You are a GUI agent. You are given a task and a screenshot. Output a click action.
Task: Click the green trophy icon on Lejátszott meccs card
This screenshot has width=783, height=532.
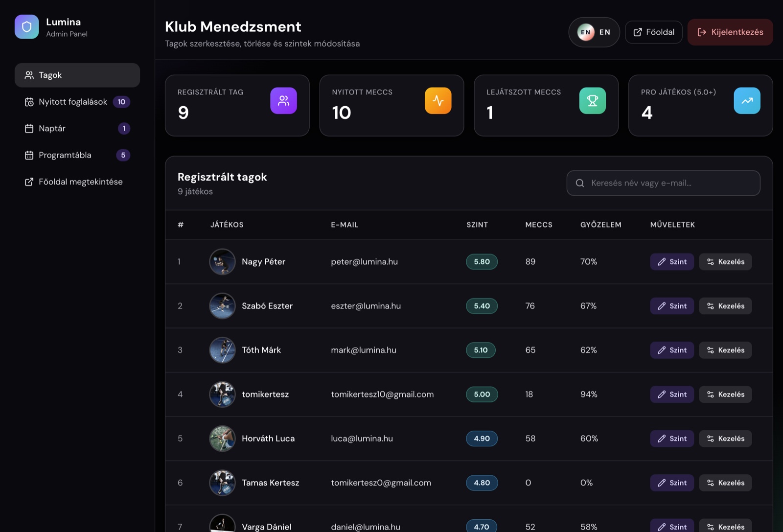(x=593, y=101)
